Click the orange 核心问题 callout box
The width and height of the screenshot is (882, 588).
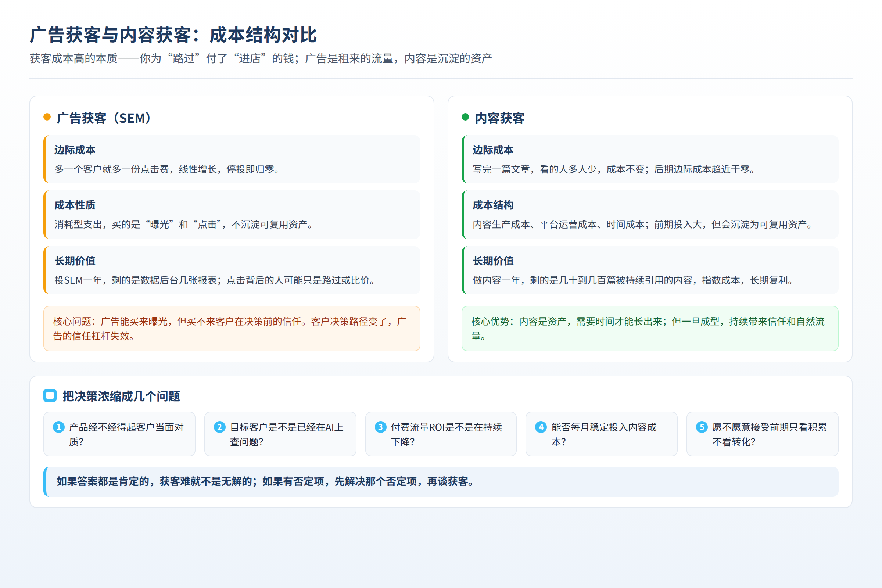pyautogui.click(x=232, y=329)
